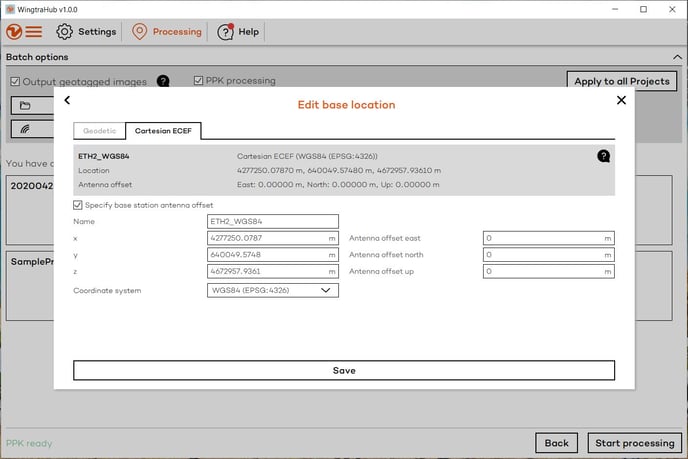Toggle Specify base station antenna offset checkbox
The image size is (688, 459).
tap(79, 205)
